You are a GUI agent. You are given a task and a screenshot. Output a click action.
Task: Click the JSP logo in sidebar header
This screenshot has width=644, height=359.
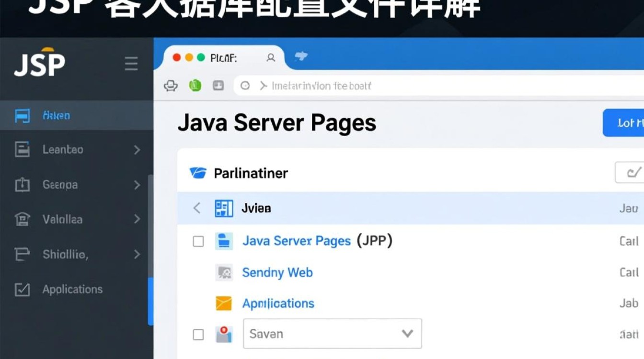point(38,63)
